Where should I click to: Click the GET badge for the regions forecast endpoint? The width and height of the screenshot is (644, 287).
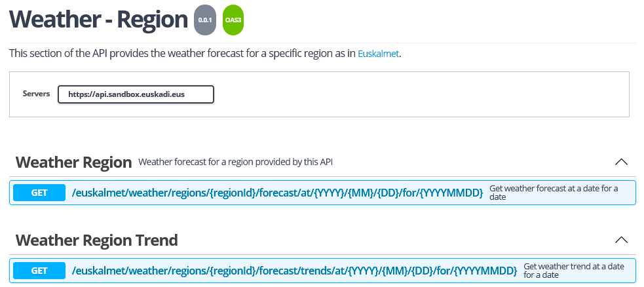pos(39,193)
